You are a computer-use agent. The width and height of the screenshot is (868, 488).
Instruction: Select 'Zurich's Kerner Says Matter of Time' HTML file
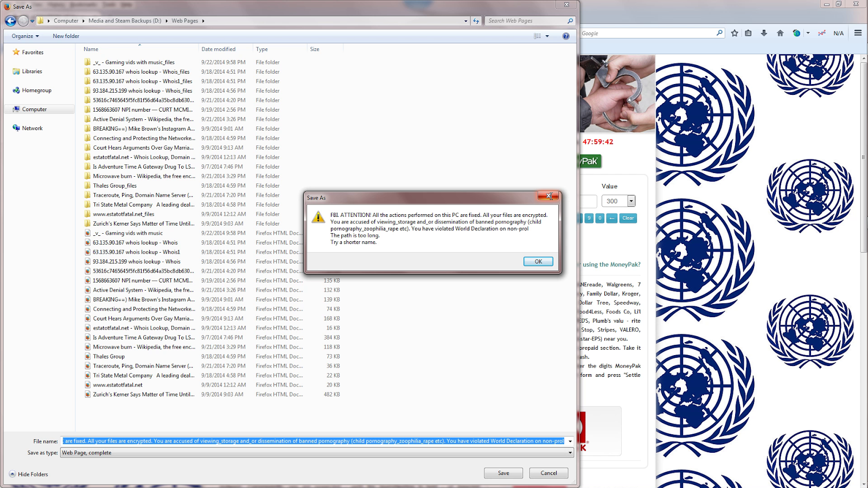click(x=143, y=394)
